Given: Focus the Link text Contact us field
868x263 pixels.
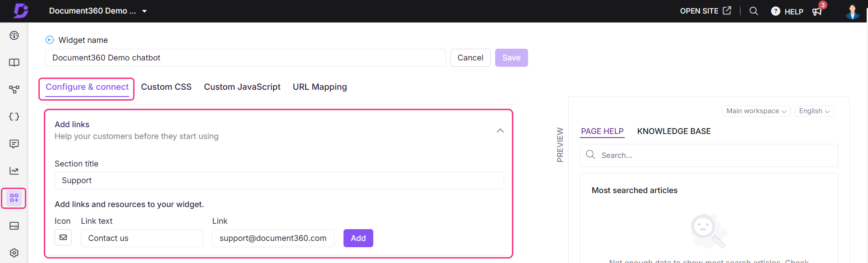Looking at the screenshot, I should pos(142,238).
